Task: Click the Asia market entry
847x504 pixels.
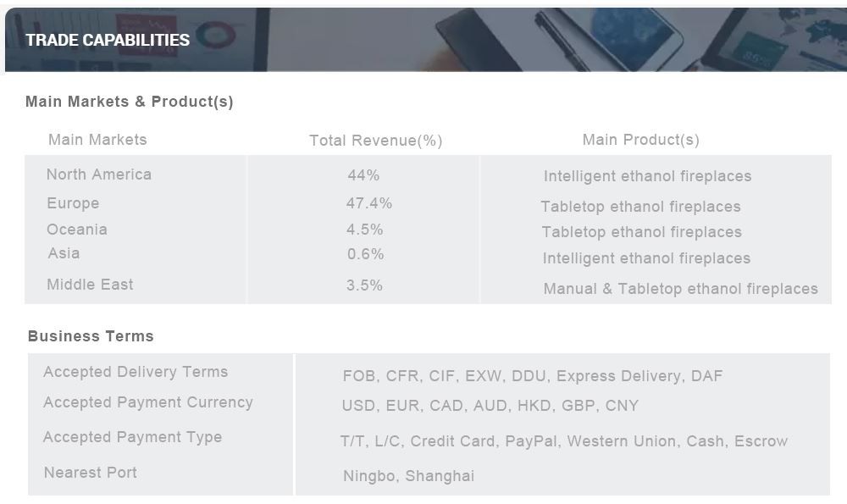Action: [x=64, y=253]
